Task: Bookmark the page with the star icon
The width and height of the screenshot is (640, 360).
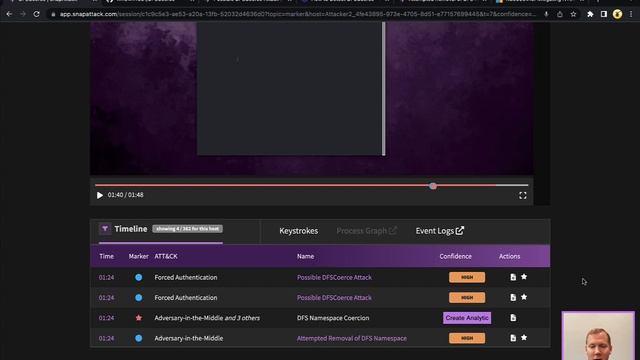Action: pyautogui.click(x=573, y=14)
